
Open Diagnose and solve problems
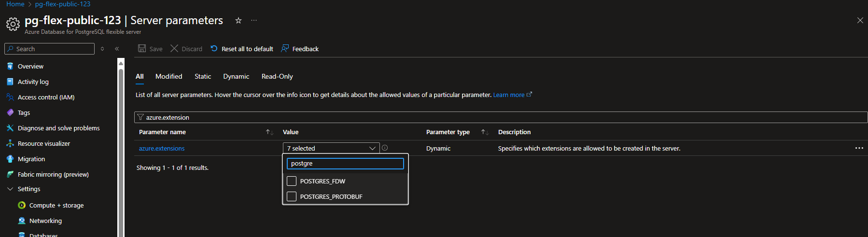click(x=59, y=128)
